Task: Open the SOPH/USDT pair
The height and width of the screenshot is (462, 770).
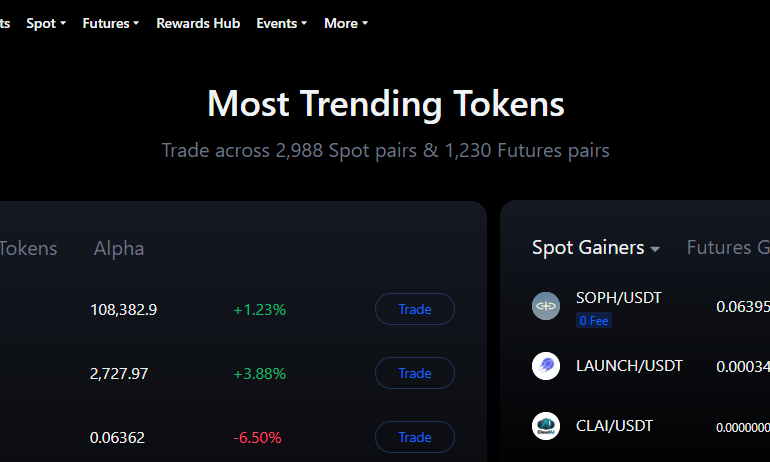Action: 619,298
